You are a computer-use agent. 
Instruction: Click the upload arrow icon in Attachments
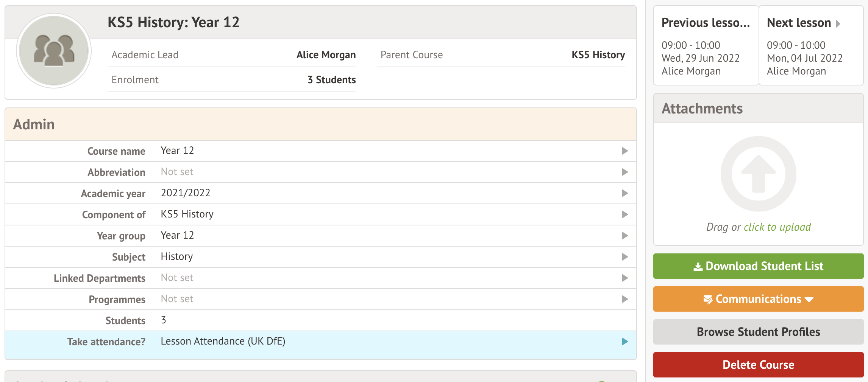(x=758, y=174)
